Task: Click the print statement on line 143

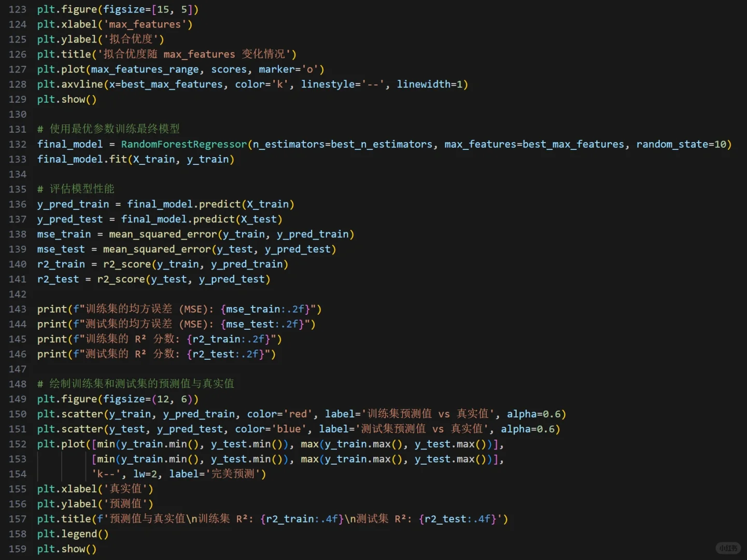Action: click(x=52, y=309)
